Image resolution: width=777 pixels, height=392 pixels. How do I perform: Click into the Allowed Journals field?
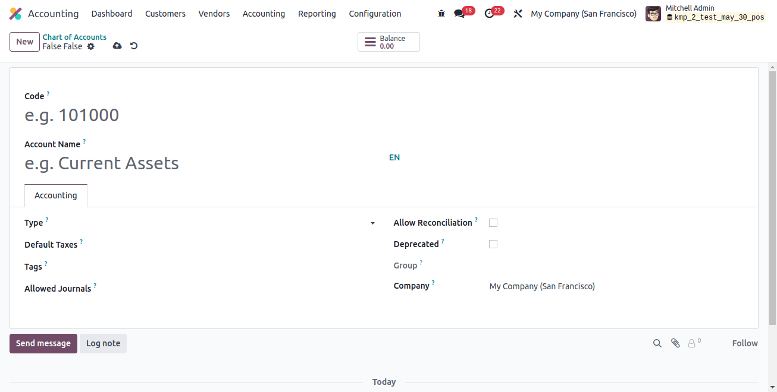248,288
